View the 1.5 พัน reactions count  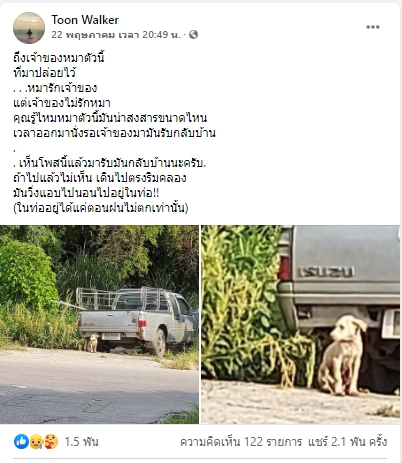(81, 442)
